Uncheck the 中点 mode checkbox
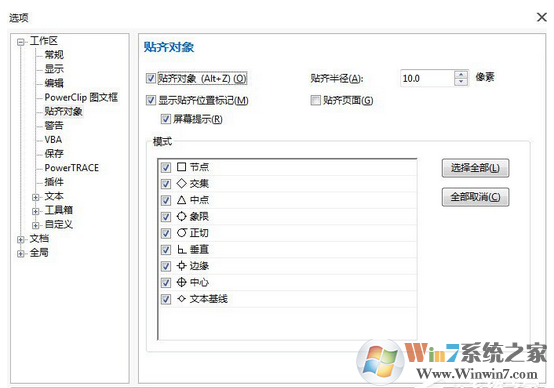This screenshot has height=388, width=554. tap(165, 200)
